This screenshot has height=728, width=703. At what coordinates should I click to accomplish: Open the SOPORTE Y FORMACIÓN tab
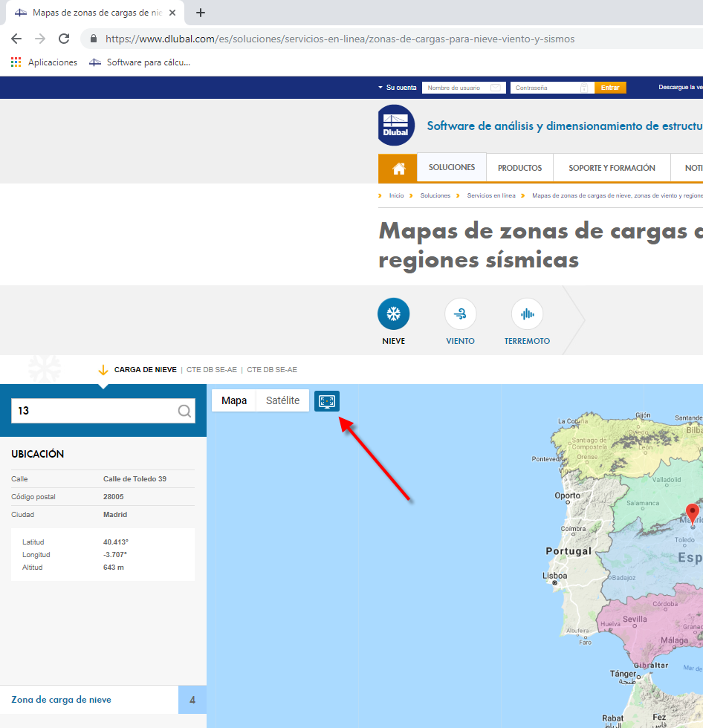click(612, 168)
